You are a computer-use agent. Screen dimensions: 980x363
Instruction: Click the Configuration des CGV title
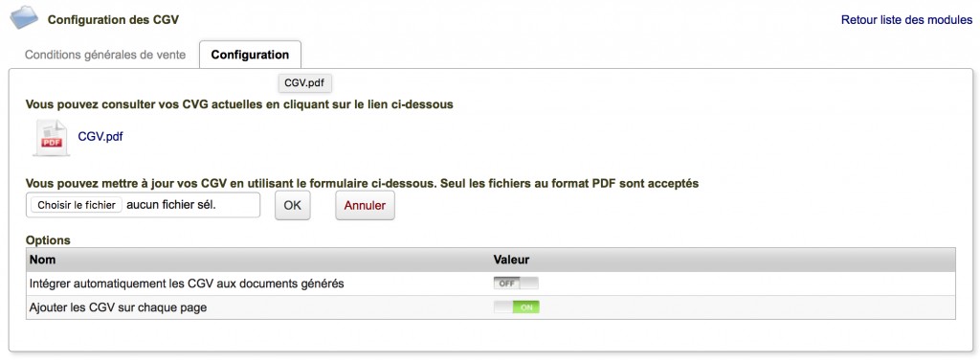pos(113,20)
